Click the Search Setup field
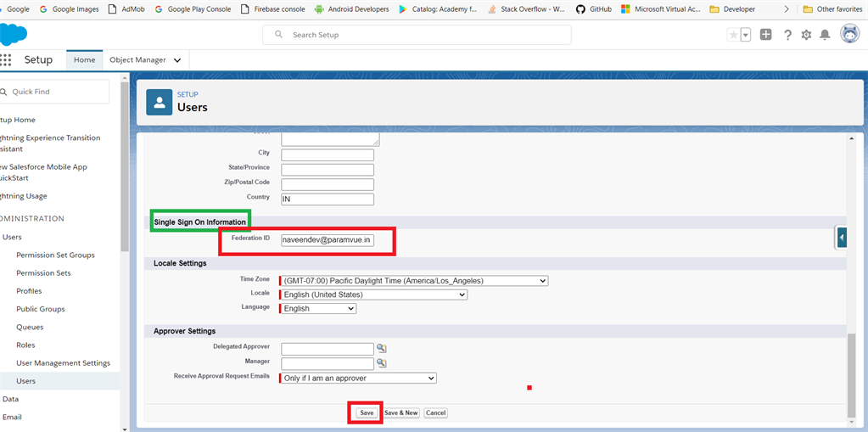The image size is (868, 432). (x=417, y=35)
